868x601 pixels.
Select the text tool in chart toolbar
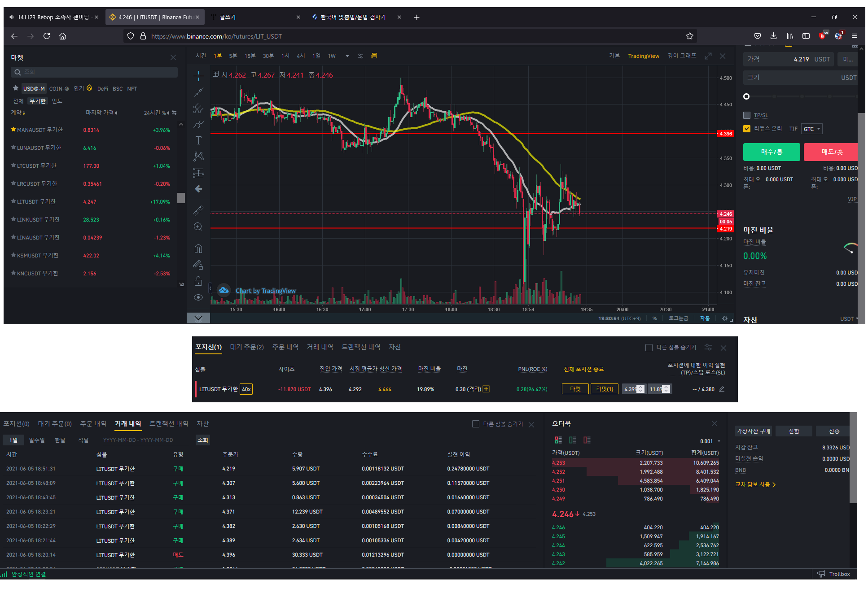click(198, 141)
